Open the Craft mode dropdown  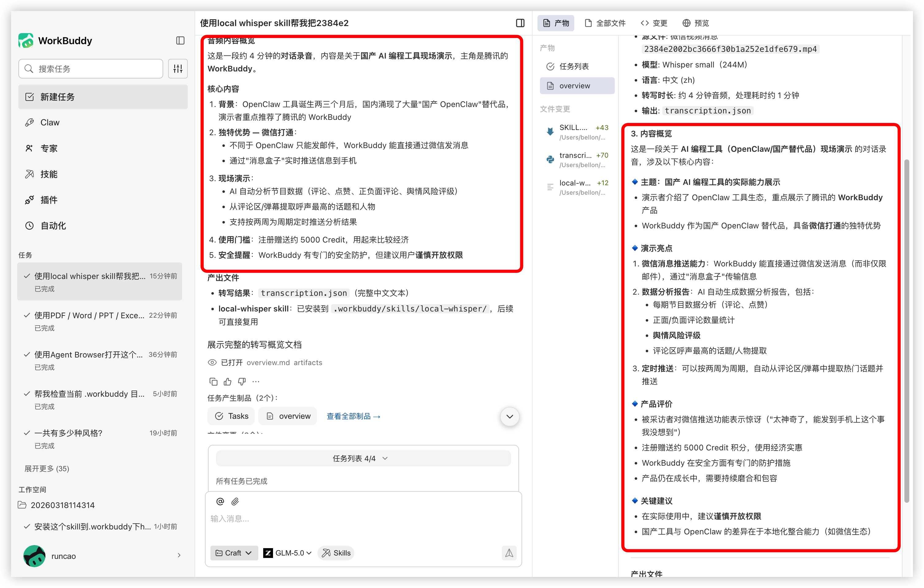234,553
